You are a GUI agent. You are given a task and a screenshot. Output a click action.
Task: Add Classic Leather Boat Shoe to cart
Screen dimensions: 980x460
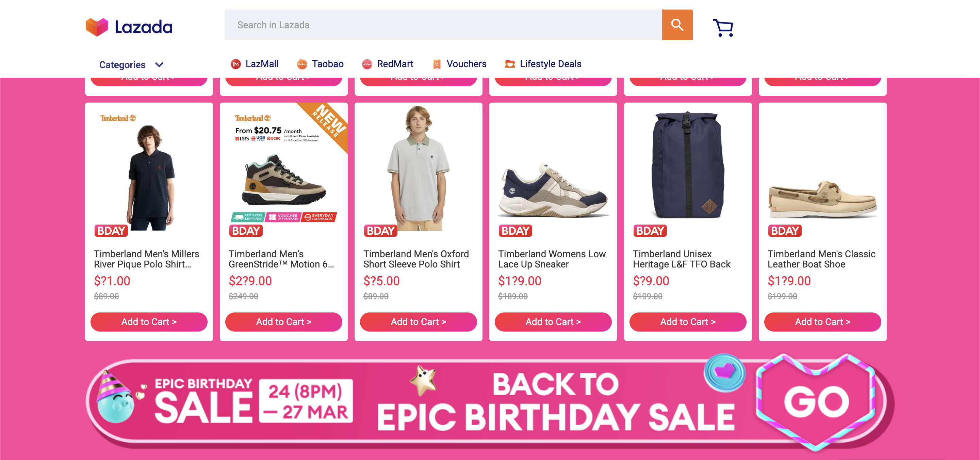[822, 322]
